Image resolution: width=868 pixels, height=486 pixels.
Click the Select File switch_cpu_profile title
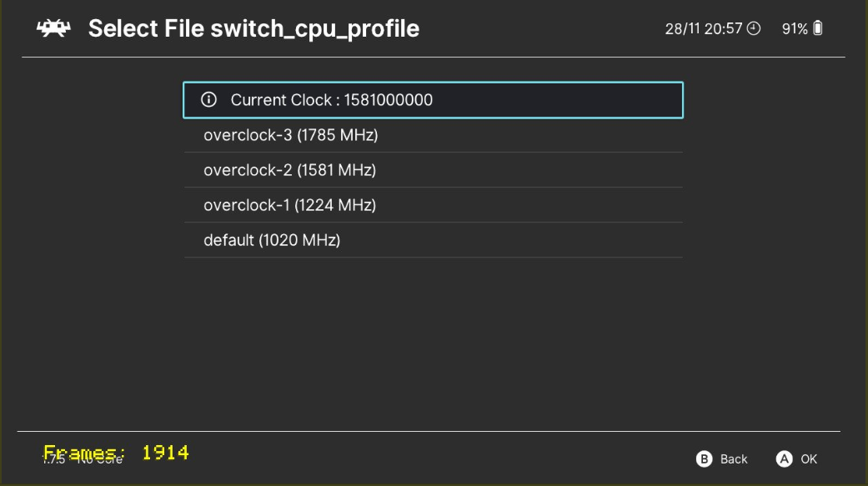[x=253, y=29]
